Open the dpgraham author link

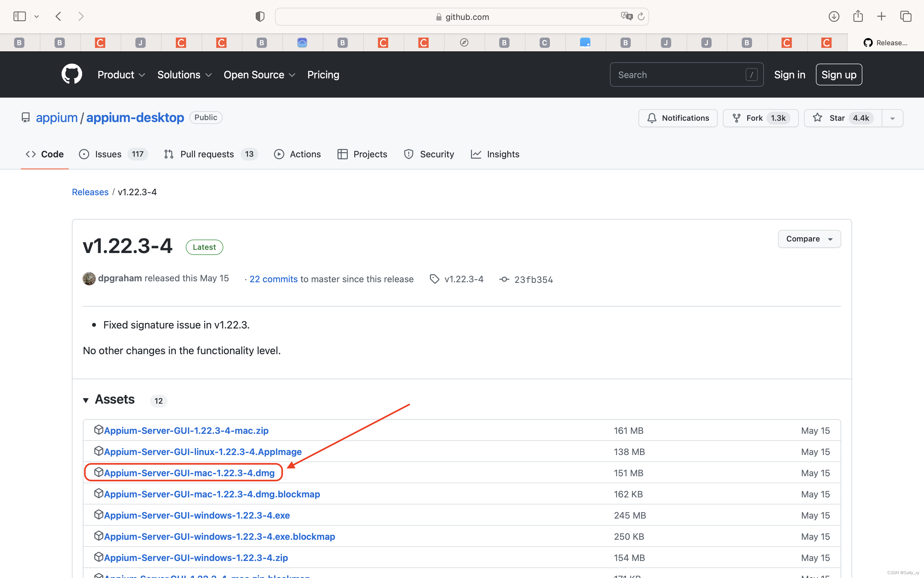point(120,278)
